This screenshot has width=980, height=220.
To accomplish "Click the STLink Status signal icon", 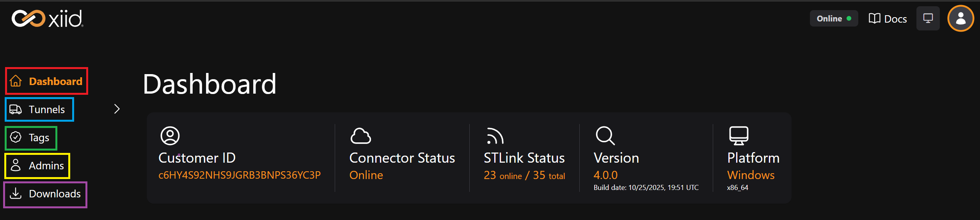I will pyautogui.click(x=495, y=136).
